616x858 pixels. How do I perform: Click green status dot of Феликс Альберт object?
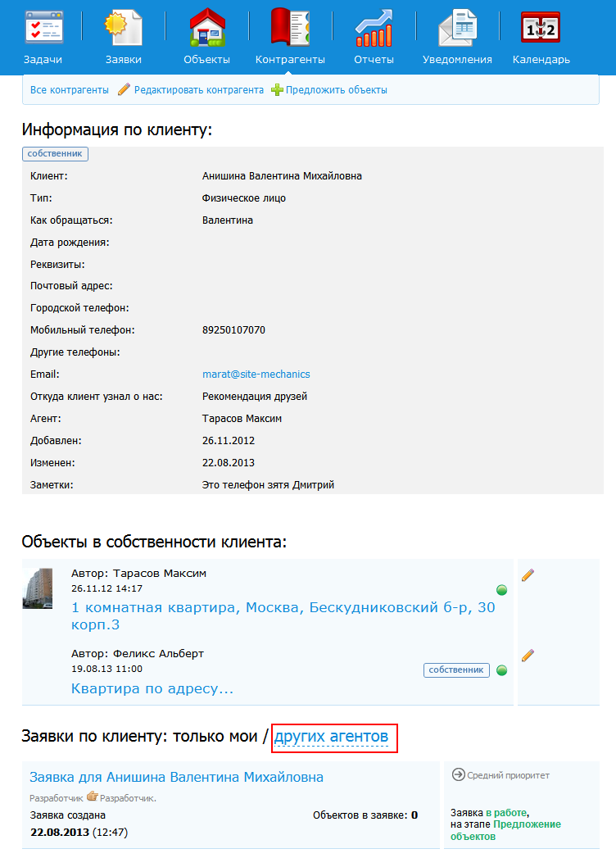(501, 670)
